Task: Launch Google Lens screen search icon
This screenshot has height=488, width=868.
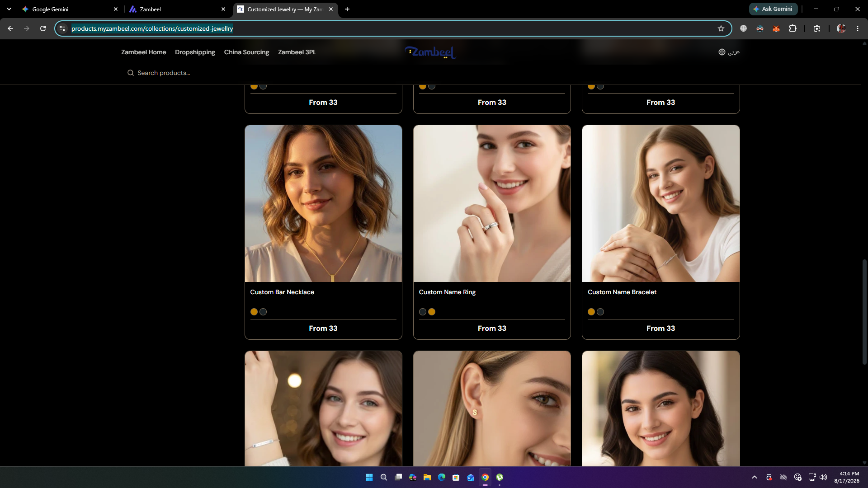Action: point(817,28)
